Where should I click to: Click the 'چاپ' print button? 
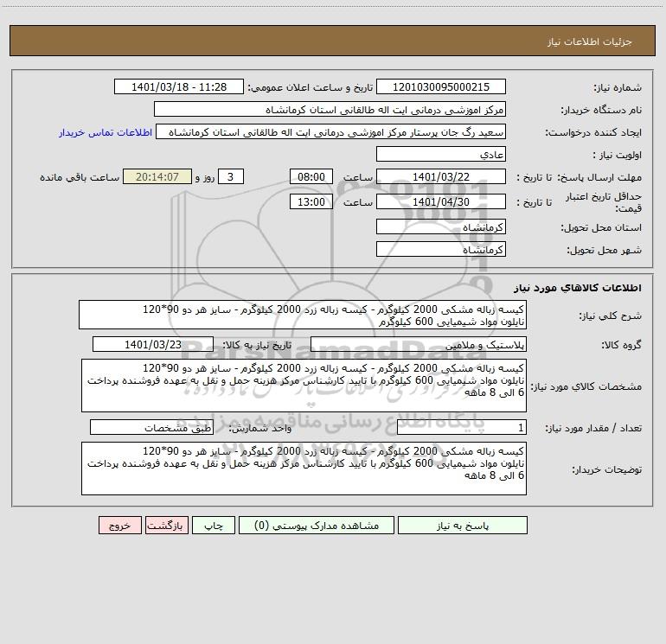tap(214, 526)
